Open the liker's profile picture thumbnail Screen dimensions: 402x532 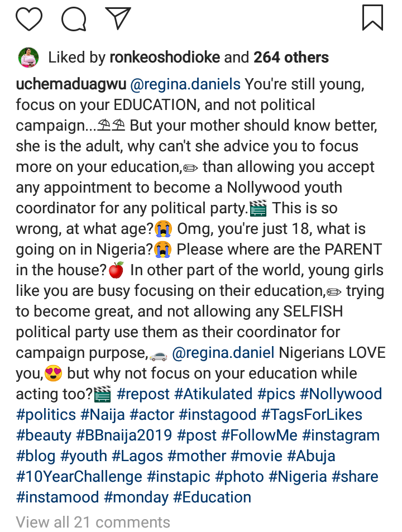[x=28, y=57]
